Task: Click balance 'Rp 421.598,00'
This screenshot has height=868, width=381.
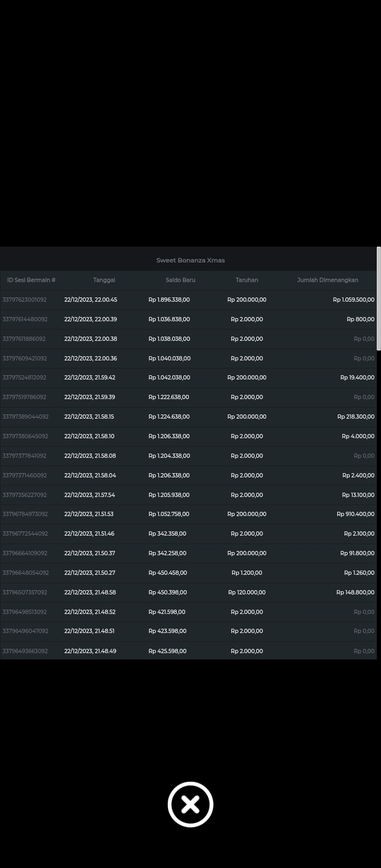Action: 167,612
